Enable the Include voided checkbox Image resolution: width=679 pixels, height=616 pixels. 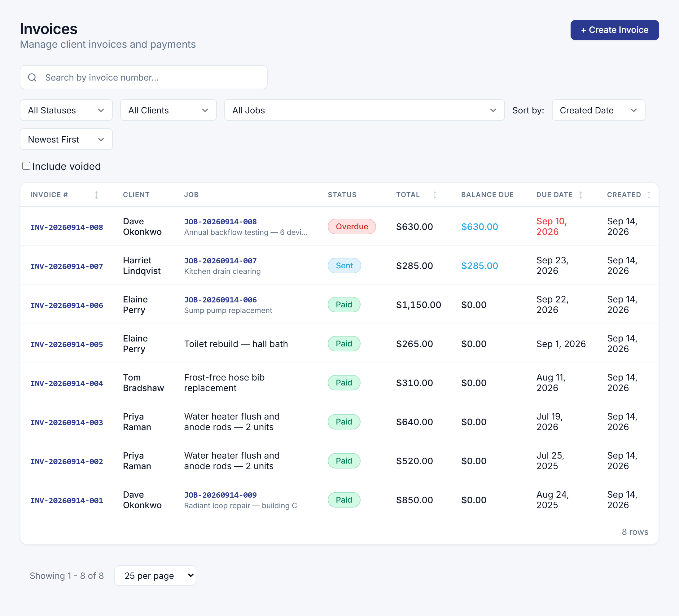click(x=26, y=166)
